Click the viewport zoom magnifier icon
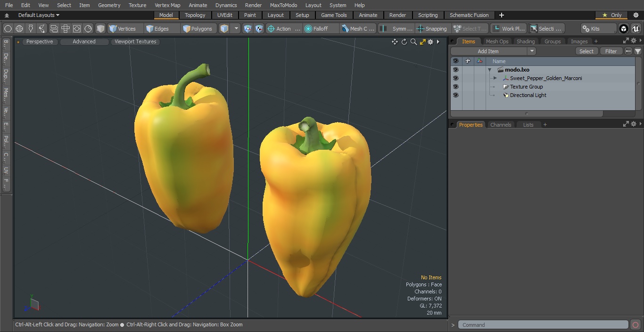 coord(413,42)
